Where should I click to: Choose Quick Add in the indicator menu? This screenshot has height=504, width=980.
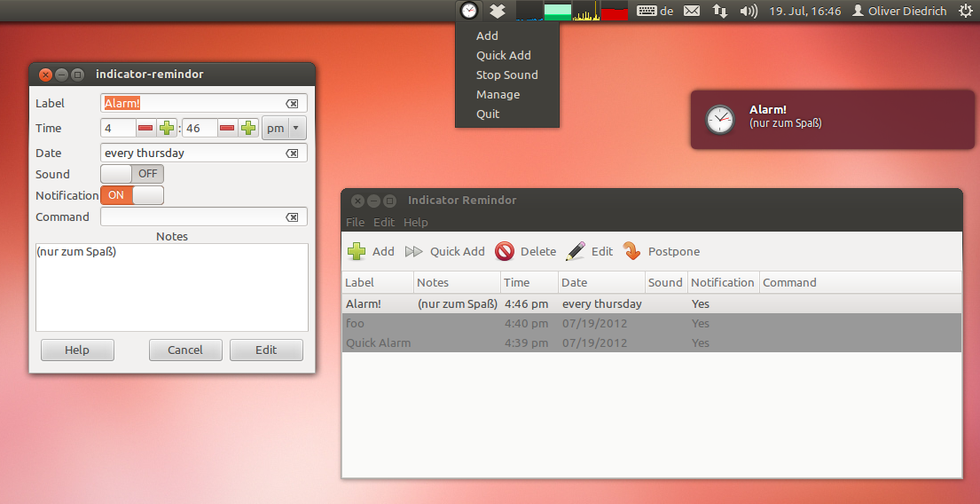(x=503, y=55)
